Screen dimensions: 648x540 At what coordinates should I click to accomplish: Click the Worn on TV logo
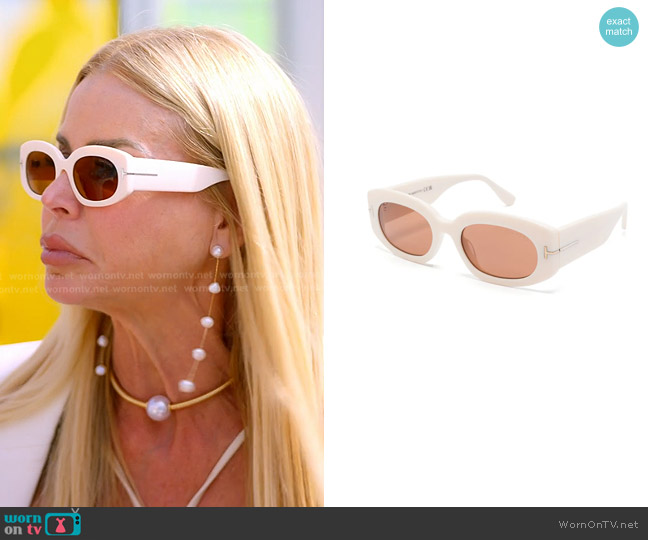coord(42,523)
